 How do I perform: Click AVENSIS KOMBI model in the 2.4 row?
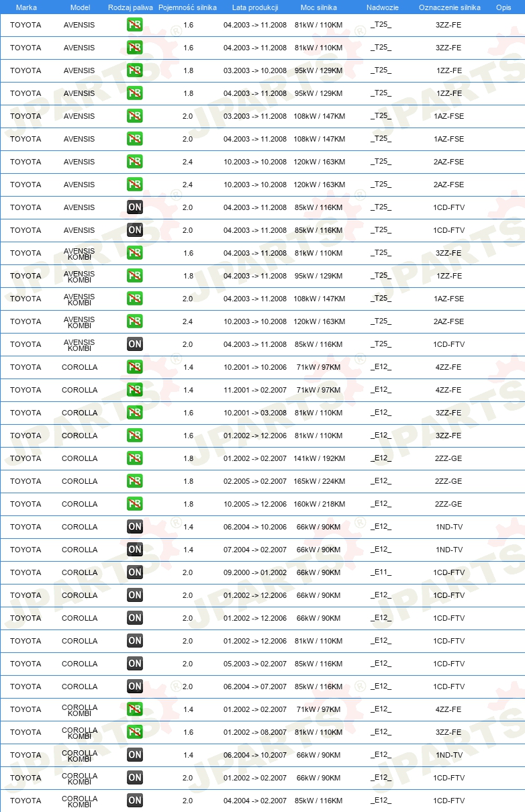click(x=79, y=322)
